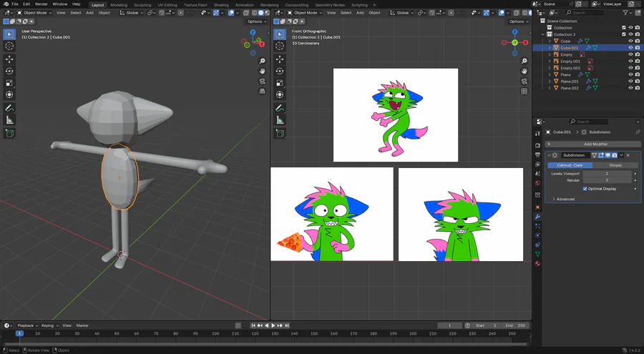The image size is (644, 354).
Task: Hide Empty.002 with its eye icon
Action: click(630, 68)
